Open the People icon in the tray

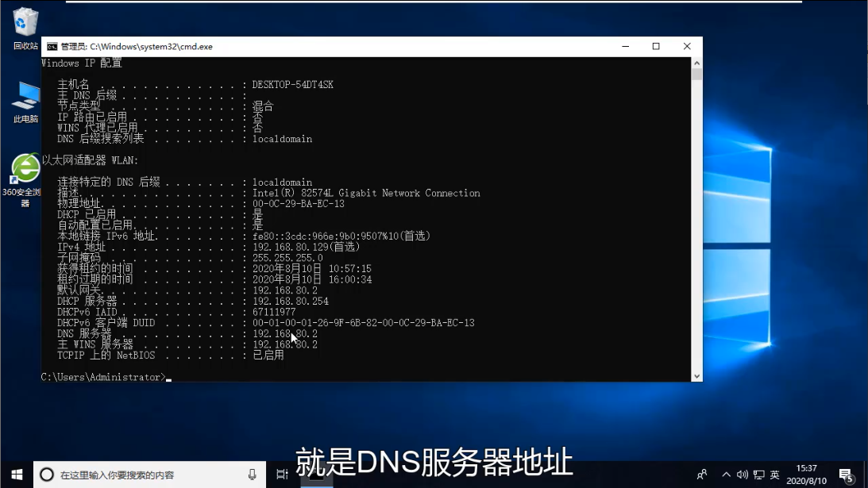[x=702, y=475]
